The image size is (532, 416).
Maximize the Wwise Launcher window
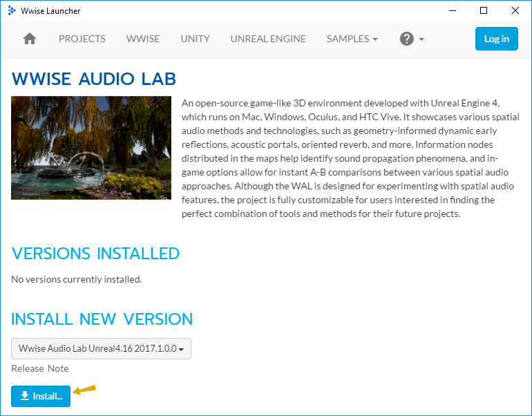pos(484,10)
